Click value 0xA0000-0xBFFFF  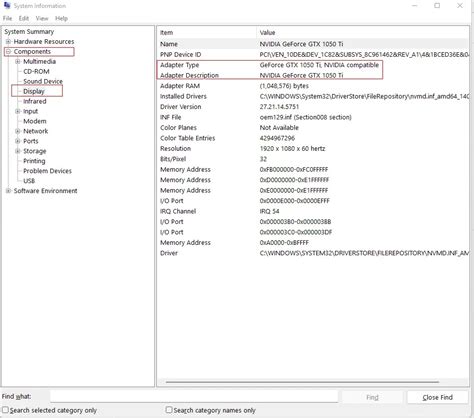[x=284, y=243]
